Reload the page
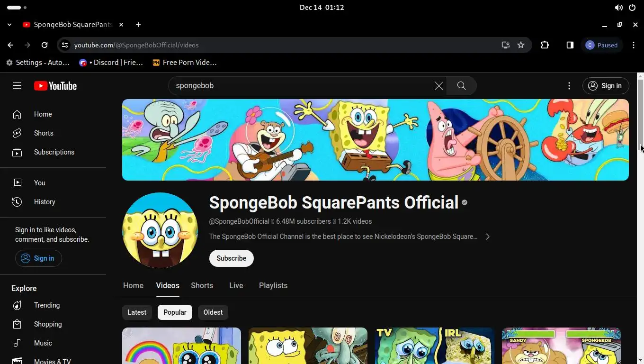 click(45, 45)
